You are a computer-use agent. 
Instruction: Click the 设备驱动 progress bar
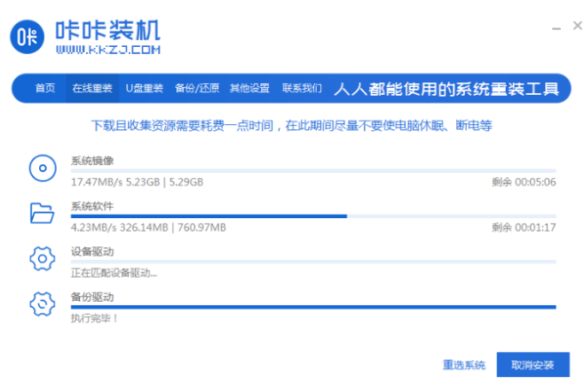(312, 262)
